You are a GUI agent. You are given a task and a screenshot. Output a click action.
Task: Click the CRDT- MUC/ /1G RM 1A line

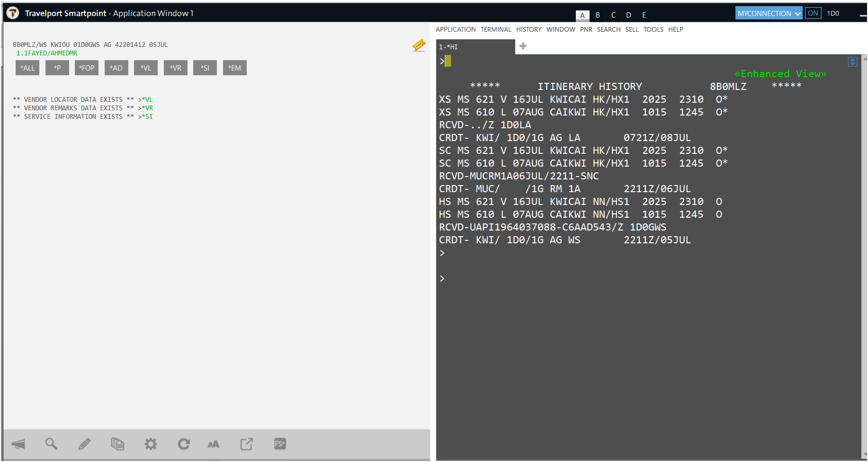coord(565,189)
